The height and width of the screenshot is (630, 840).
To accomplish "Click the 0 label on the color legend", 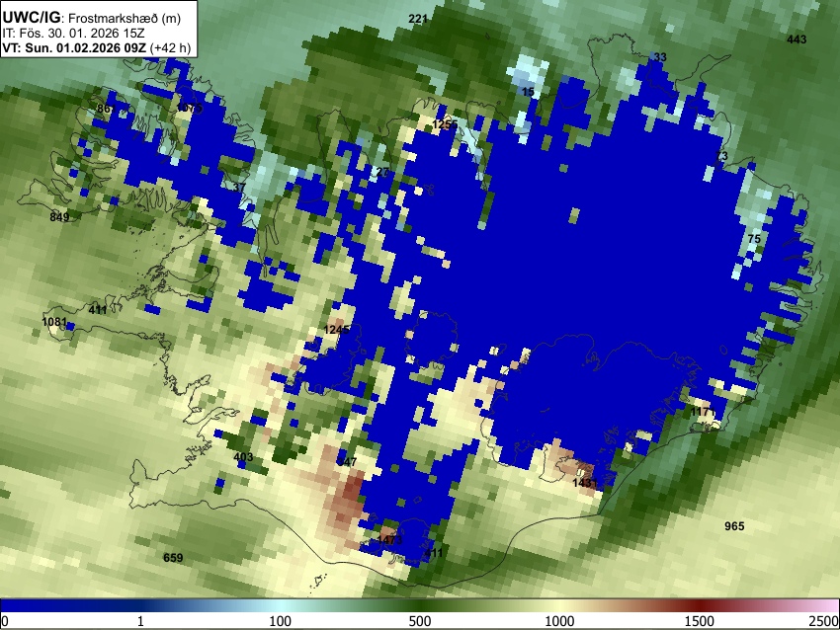I will (x=5, y=621).
